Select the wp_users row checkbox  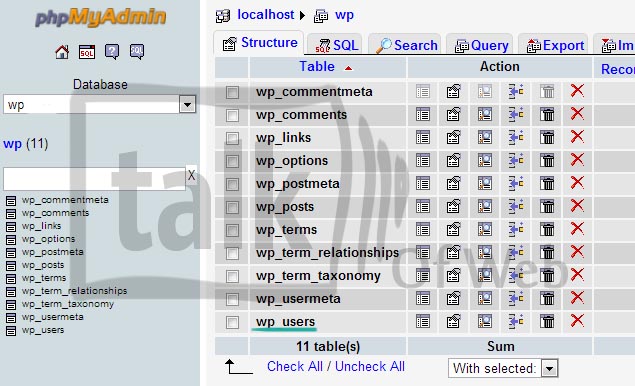tap(232, 322)
